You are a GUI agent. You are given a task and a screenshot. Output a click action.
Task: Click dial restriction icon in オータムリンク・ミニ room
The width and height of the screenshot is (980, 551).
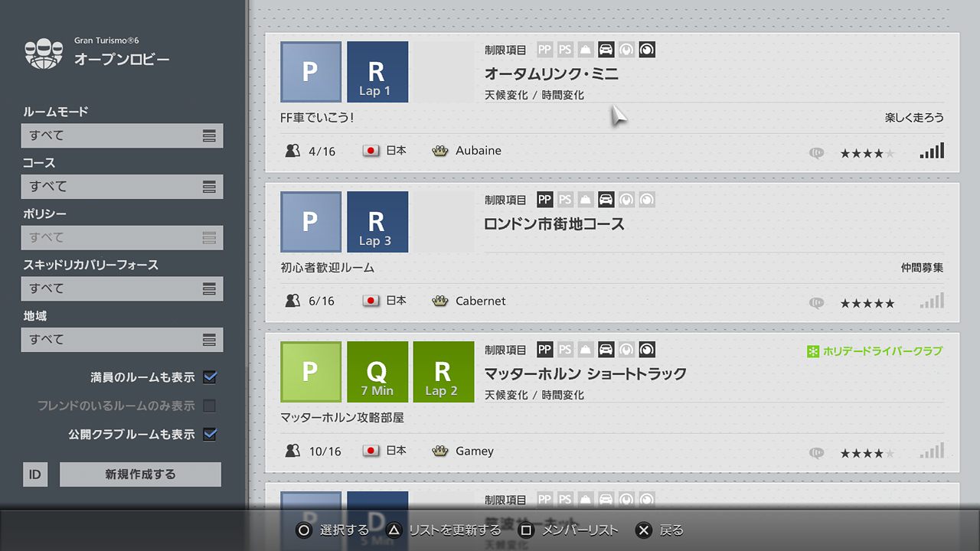coord(647,50)
